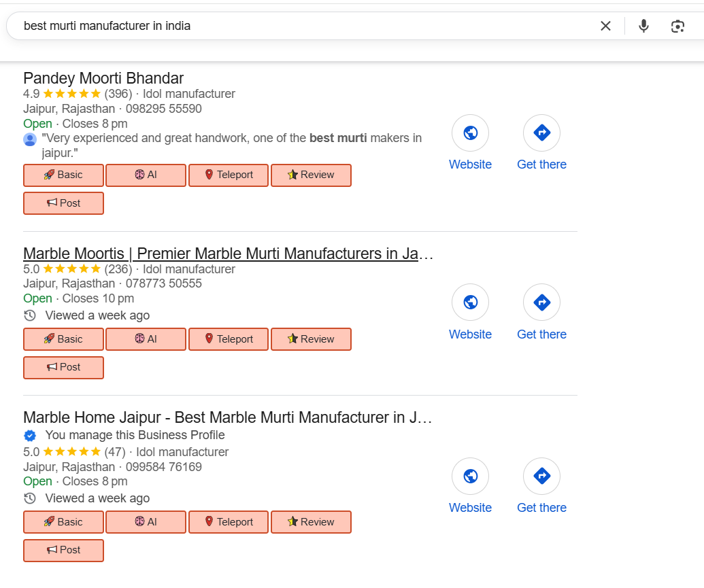This screenshot has height=588, width=704.
Task: Open image search with camera lens icon
Action: [677, 26]
